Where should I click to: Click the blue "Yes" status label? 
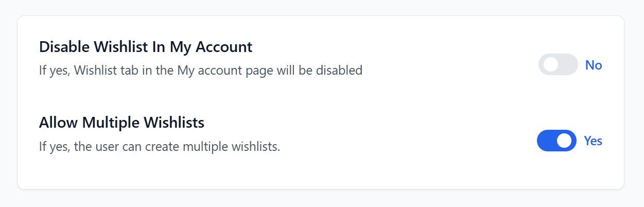pyautogui.click(x=593, y=141)
